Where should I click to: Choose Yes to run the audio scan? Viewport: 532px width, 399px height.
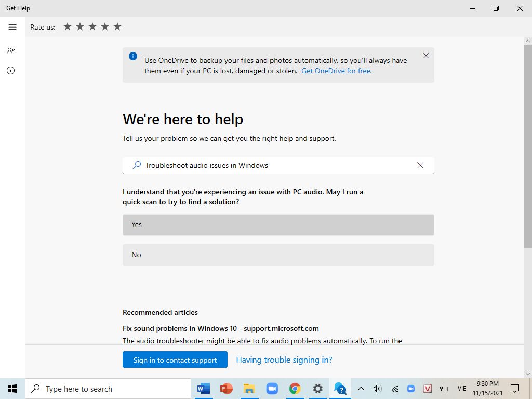[278, 225]
